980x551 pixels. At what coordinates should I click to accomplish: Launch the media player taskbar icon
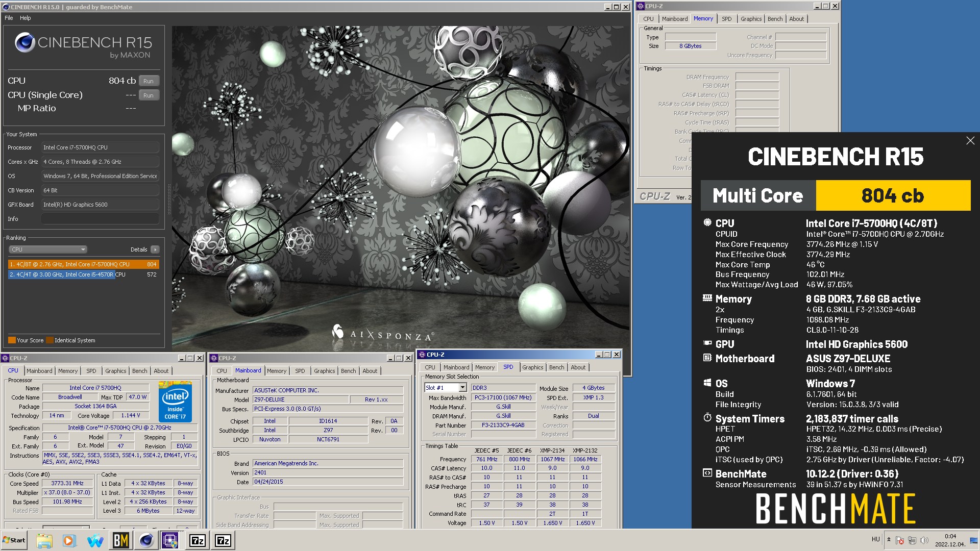(x=69, y=540)
